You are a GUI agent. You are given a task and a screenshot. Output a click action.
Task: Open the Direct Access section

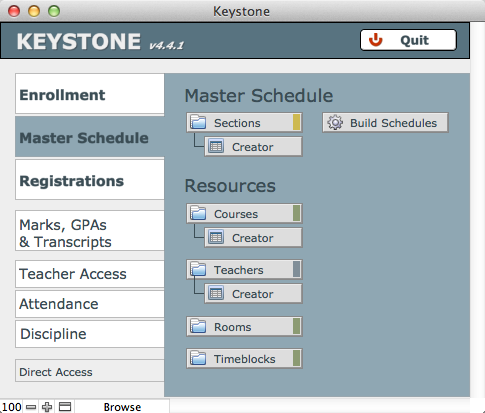click(x=90, y=371)
